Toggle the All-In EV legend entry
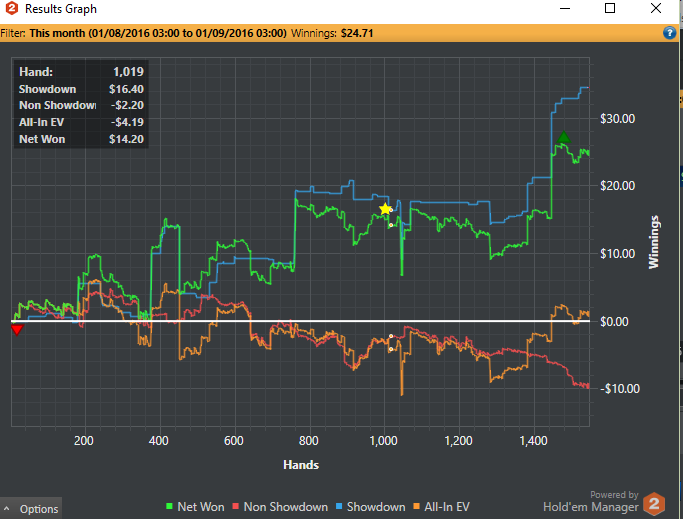 point(441,507)
